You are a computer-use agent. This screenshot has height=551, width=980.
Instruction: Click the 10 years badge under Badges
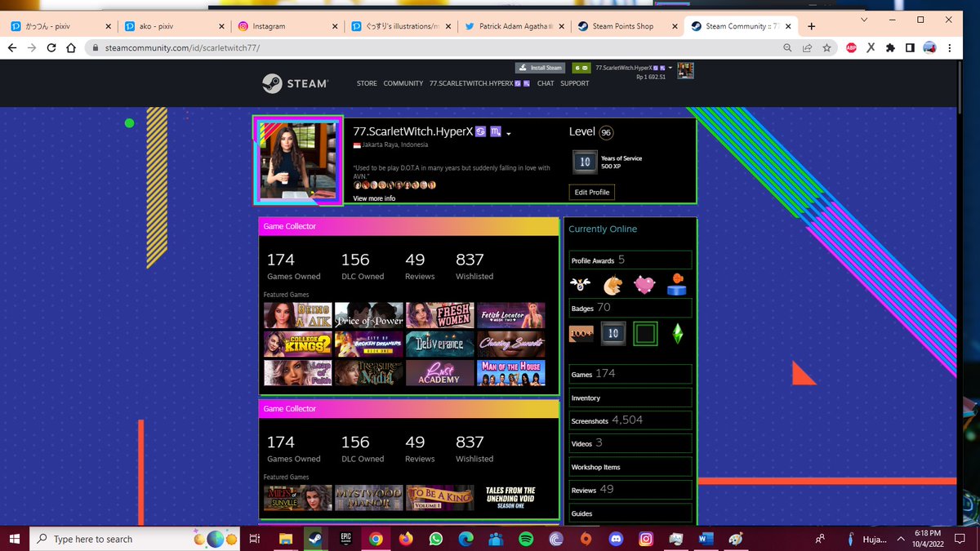click(x=613, y=334)
